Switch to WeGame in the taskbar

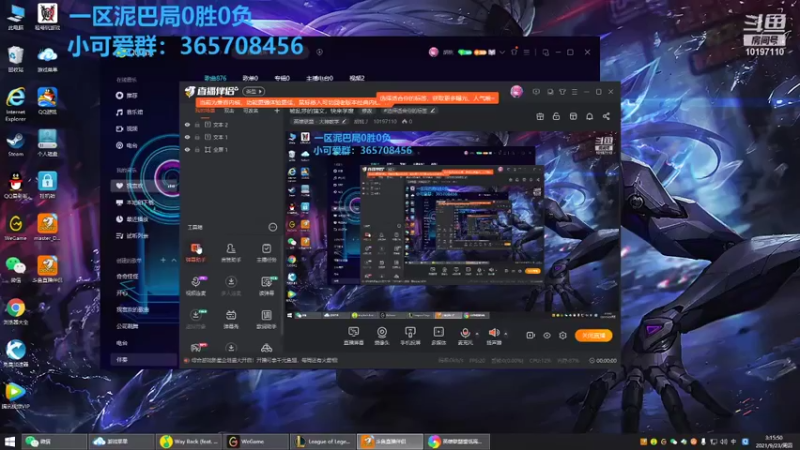[x=255, y=441]
